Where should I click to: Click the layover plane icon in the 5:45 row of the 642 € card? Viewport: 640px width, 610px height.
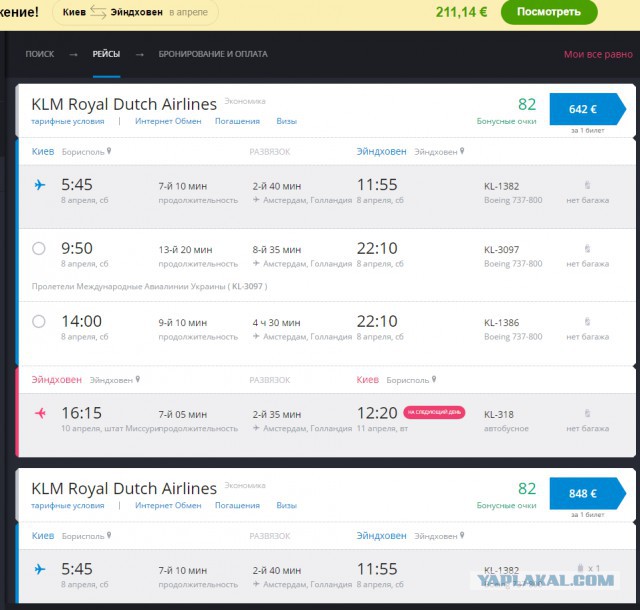click(256, 200)
